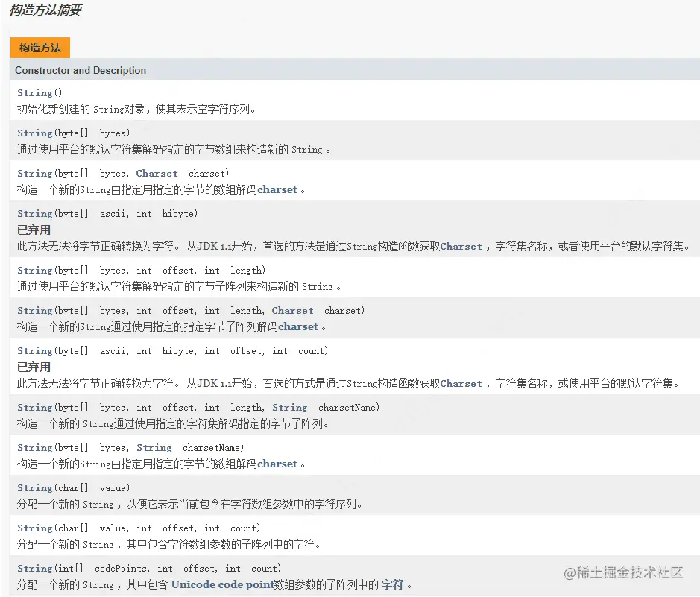Screen dimensions: 700x597
Task: Open the String(char[], int, int) constructor link
Action: [33, 528]
